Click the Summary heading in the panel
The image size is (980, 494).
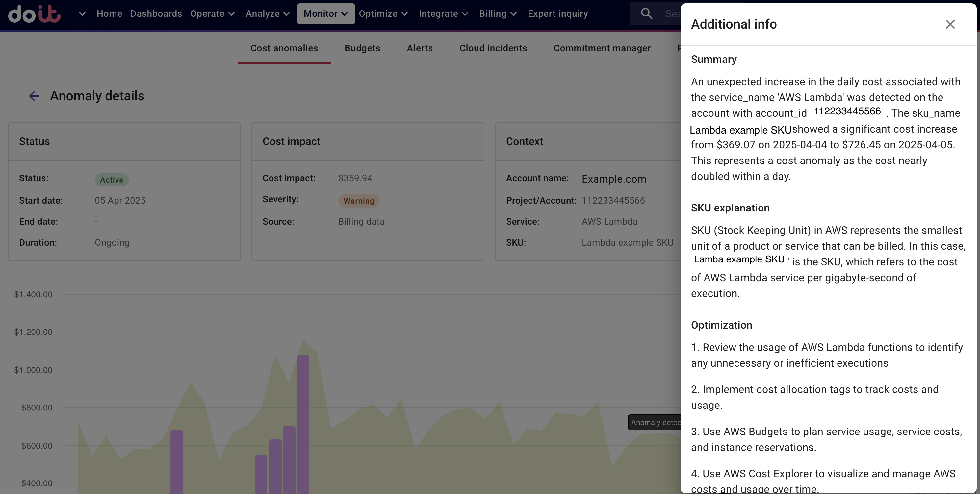714,59
